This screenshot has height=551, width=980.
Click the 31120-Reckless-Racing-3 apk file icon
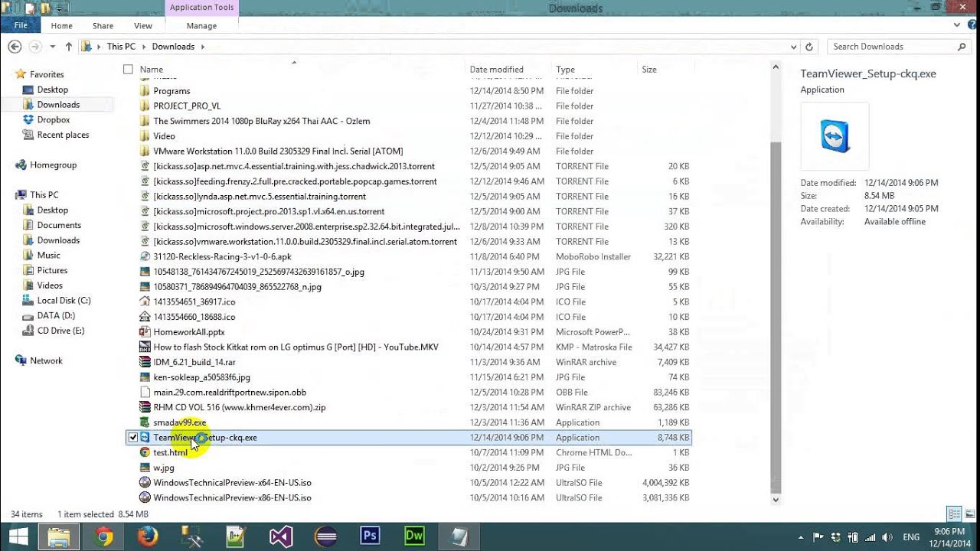(x=145, y=257)
